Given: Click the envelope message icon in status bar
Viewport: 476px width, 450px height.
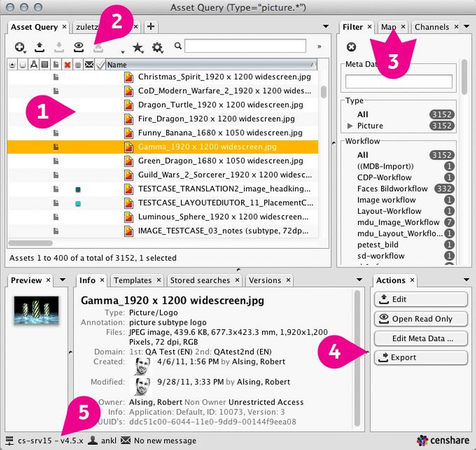Looking at the screenshot, I should coord(126,440).
